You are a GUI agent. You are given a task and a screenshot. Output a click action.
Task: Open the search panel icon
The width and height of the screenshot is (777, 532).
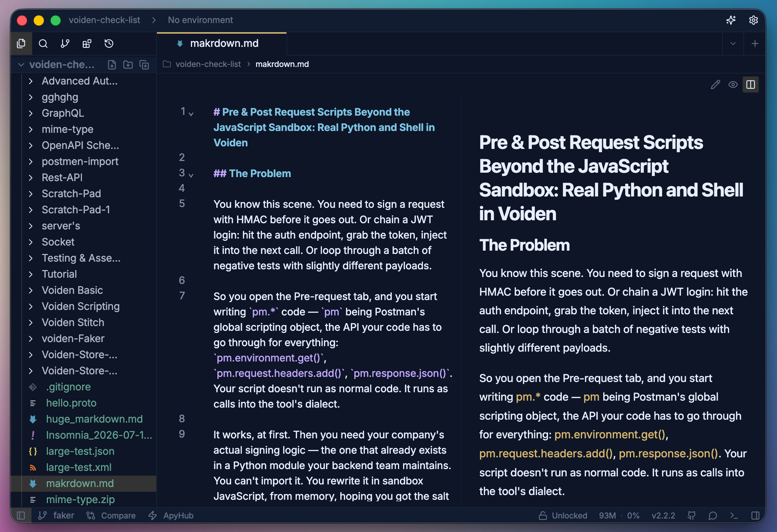pos(43,44)
